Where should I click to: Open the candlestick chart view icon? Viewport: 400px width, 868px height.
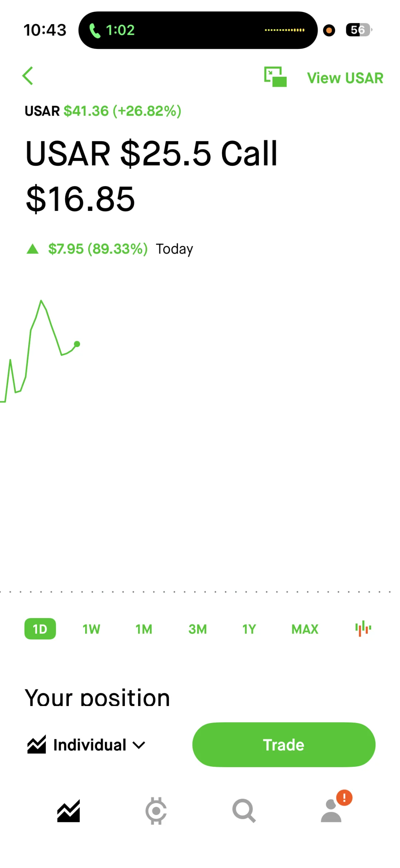(x=363, y=628)
